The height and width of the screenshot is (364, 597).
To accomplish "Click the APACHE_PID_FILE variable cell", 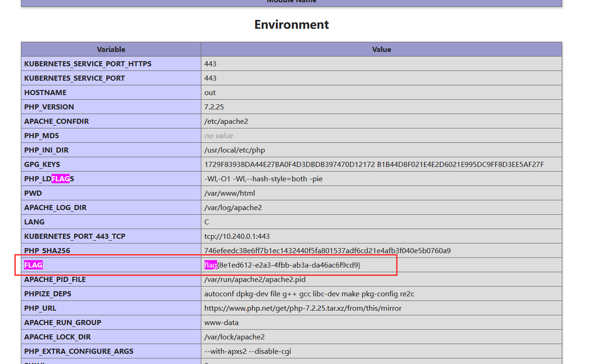I will pos(111,279).
